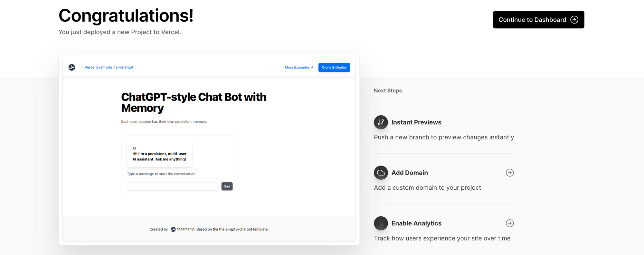Open the More Examples link
The image size is (644, 255).
[299, 67]
